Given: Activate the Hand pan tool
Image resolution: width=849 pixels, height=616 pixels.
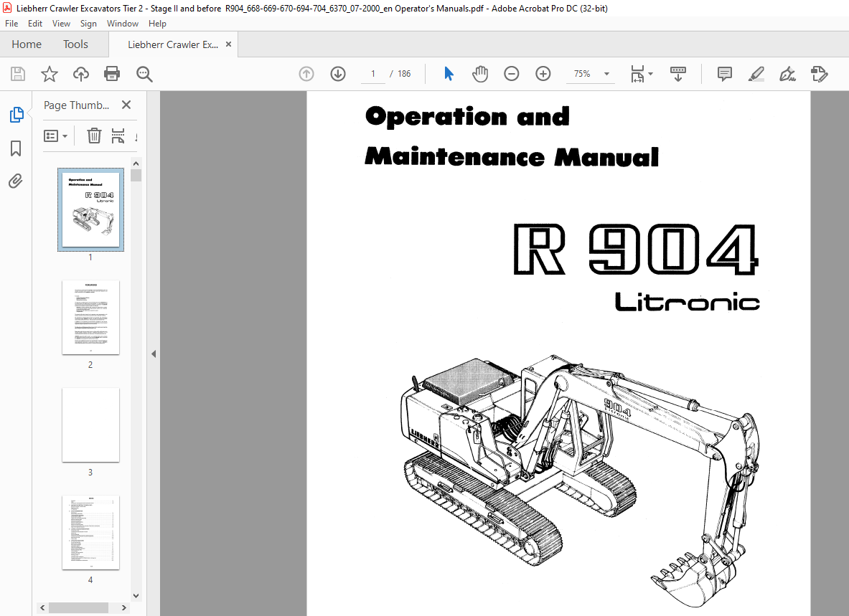Looking at the screenshot, I should (x=479, y=74).
